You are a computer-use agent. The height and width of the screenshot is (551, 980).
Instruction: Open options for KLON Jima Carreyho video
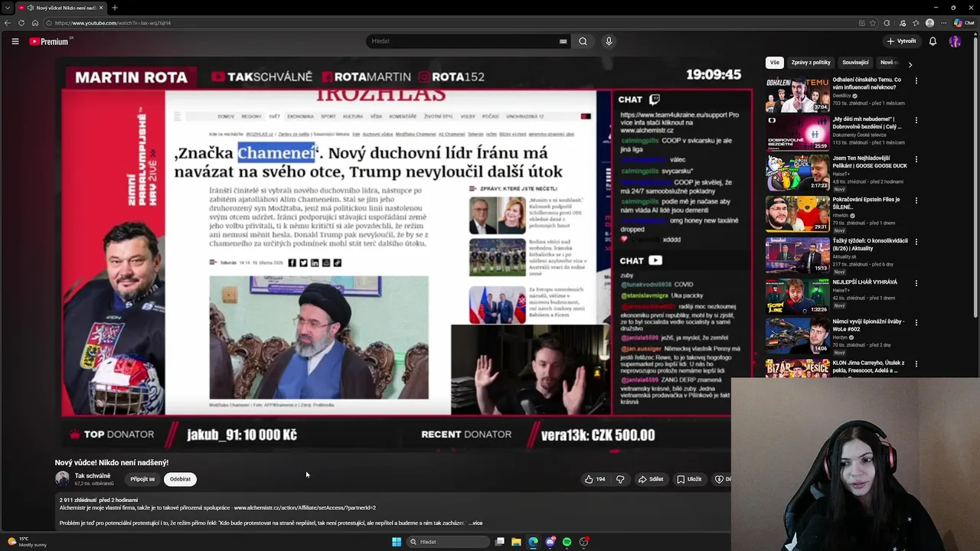pos(916,364)
